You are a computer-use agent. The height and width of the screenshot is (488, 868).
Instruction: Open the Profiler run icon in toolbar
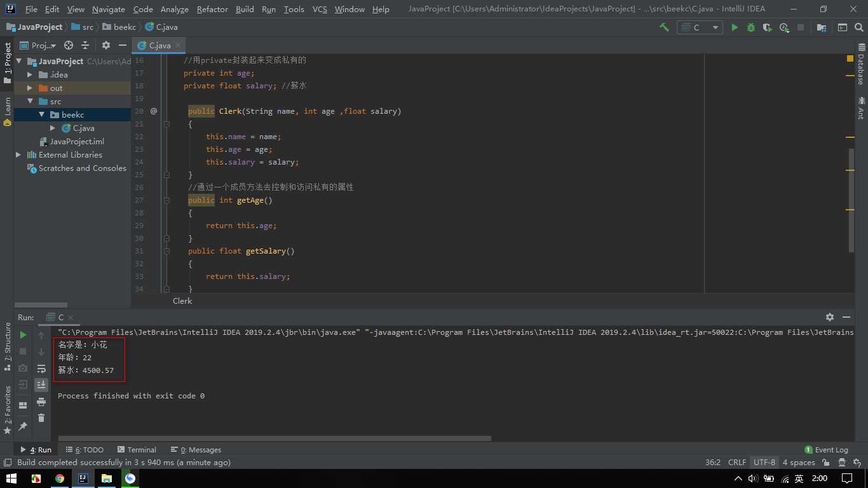tap(784, 27)
